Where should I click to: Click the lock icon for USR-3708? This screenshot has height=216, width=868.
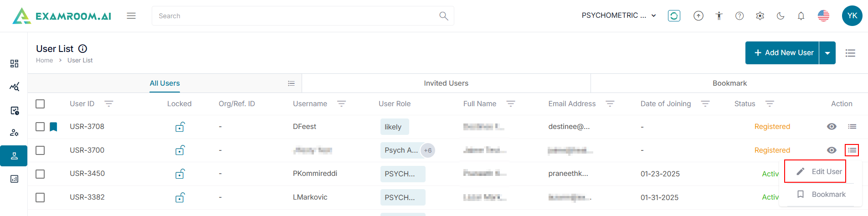[x=180, y=127]
